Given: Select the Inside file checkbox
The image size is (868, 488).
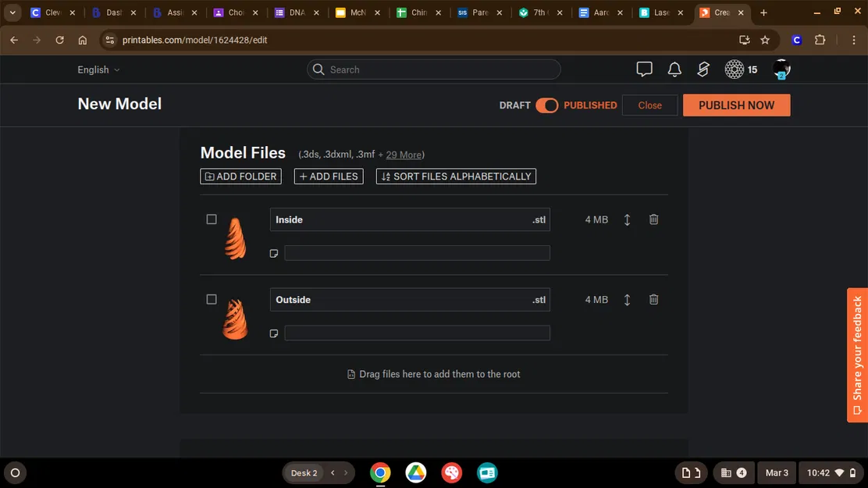Looking at the screenshot, I should point(212,219).
